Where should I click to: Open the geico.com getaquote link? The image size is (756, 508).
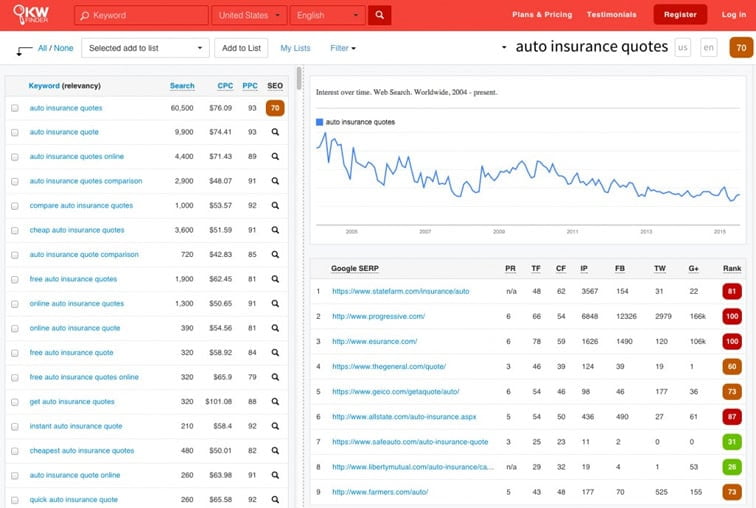coord(395,392)
